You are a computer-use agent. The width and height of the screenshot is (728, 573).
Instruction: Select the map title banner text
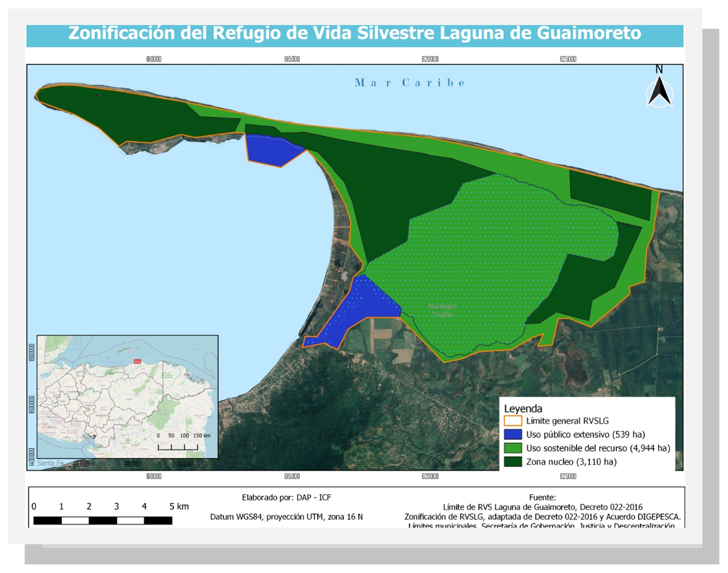(355, 33)
